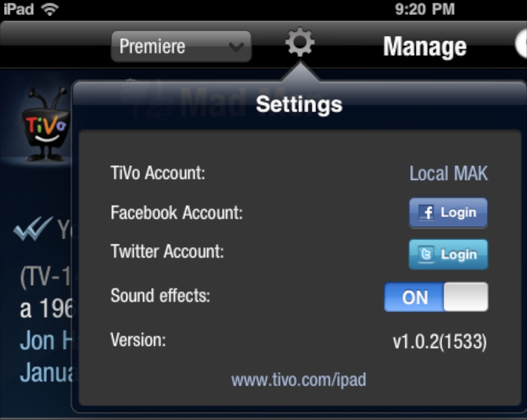This screenshot has width=527, height=420.
Task: Tap the version number v1.0.2(1533)
Action: click(x=440, y=342)
